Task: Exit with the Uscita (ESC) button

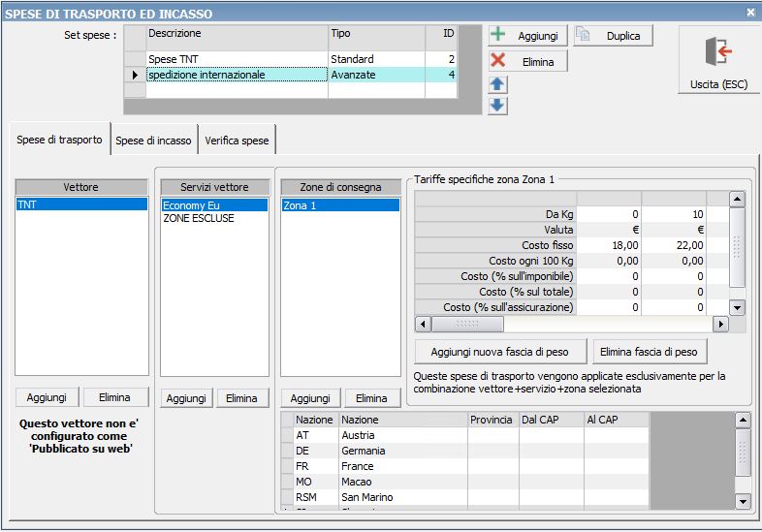Action: (718, 60)
